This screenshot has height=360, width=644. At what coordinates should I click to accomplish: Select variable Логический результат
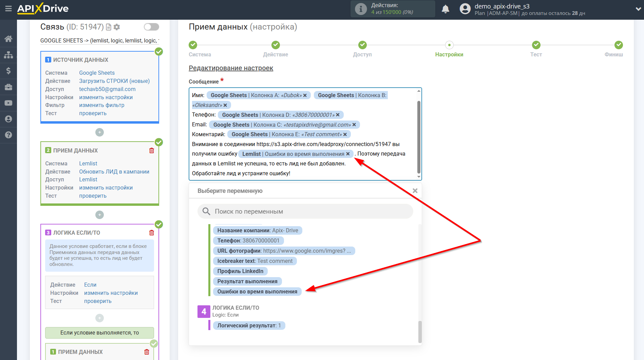[249, 325]
